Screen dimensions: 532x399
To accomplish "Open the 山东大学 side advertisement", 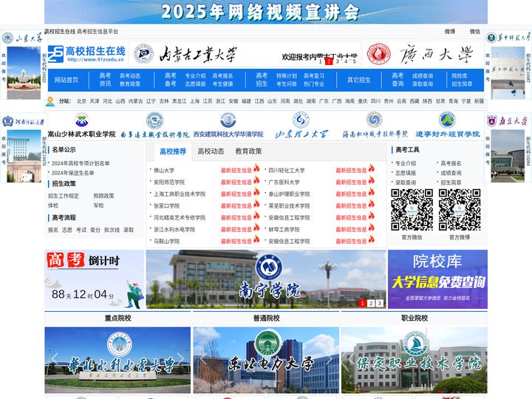I will pyautogui.click(x=22, y=65).
